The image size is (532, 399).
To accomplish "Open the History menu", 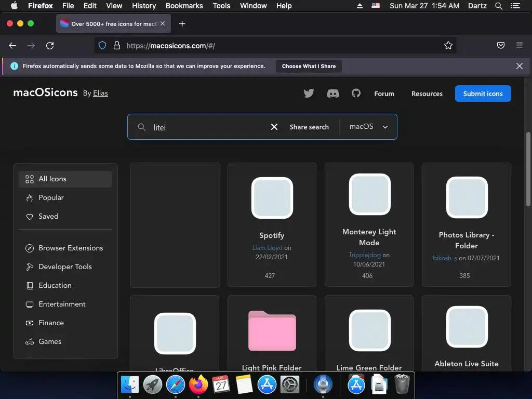I will 144,6.
